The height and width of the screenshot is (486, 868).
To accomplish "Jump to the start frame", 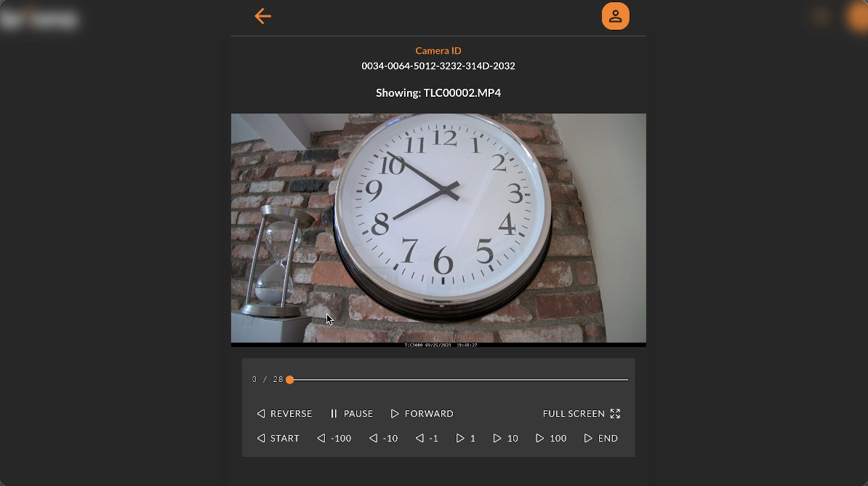I will (278, 438).
